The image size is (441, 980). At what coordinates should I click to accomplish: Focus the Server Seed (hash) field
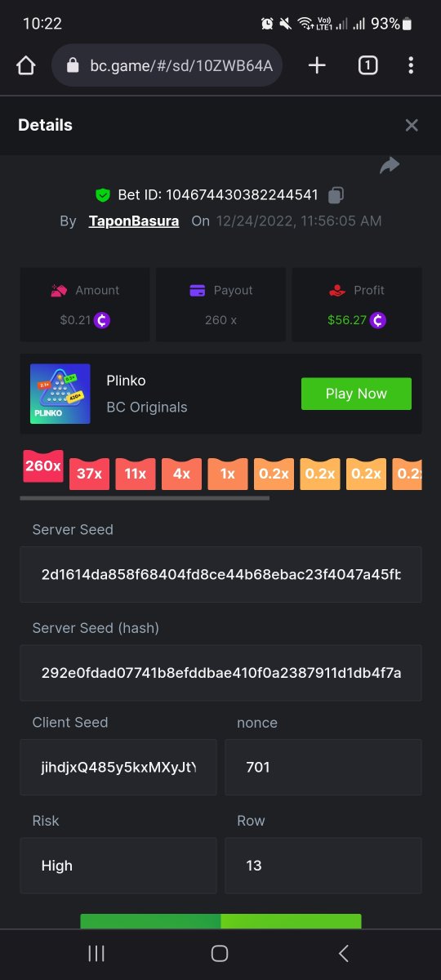pos(220,672)
